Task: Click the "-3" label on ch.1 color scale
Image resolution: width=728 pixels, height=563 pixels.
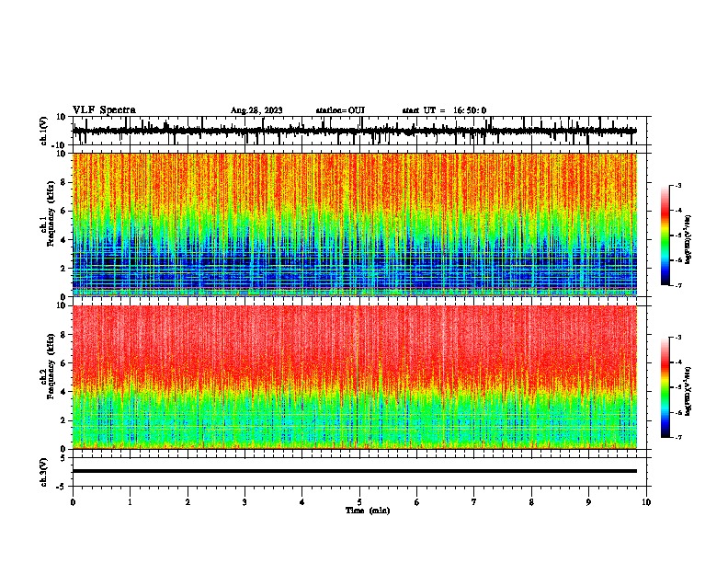Action: tap(677, 186)
